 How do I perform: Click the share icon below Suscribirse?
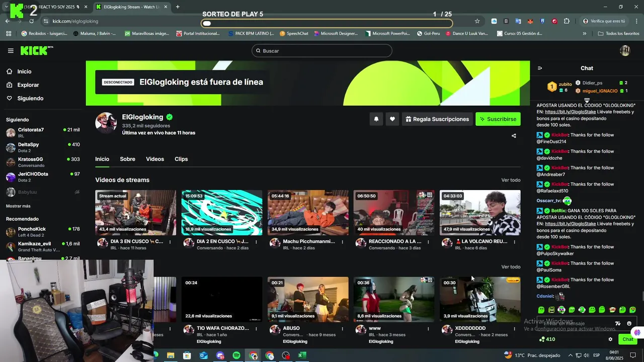point(514,136)
